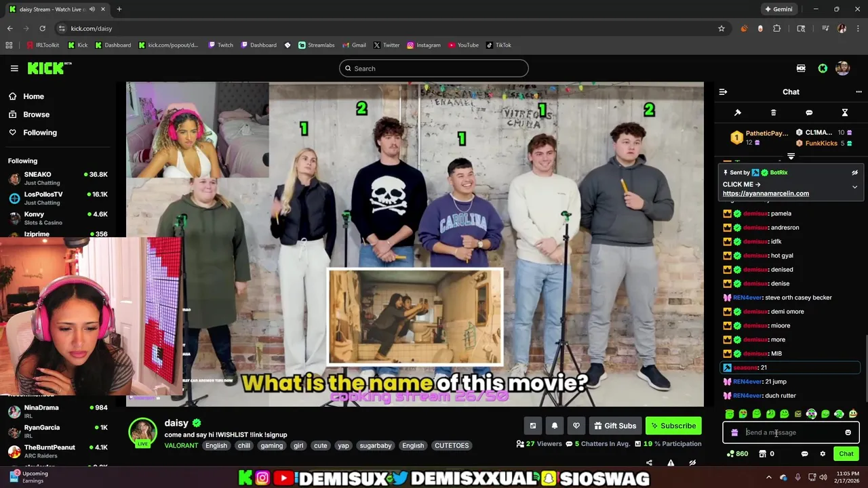868x488 pixels.
Task: Open the IRLToolkit bookmark
Action: 43,45
